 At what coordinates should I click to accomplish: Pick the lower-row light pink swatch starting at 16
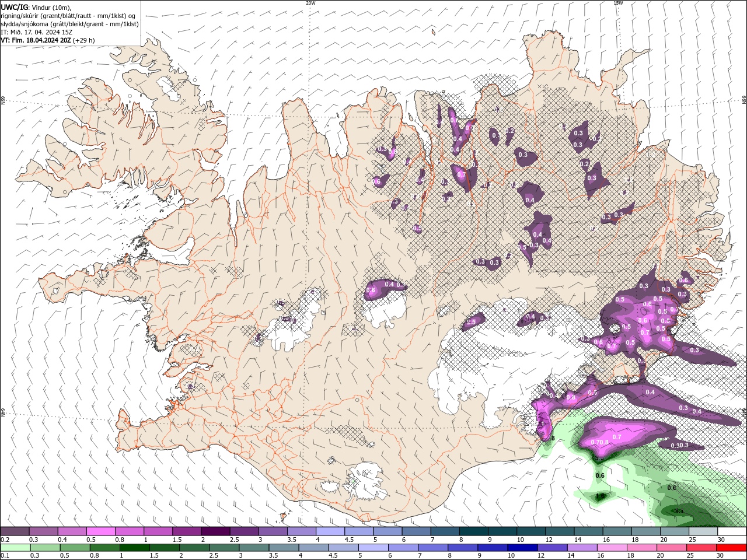click(x=612, y=548)
